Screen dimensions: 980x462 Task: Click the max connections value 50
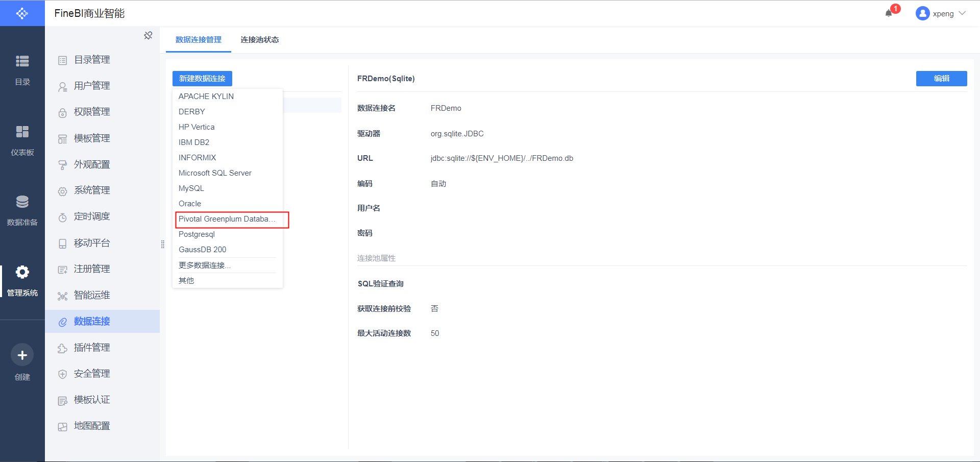[x=435, y=333]
